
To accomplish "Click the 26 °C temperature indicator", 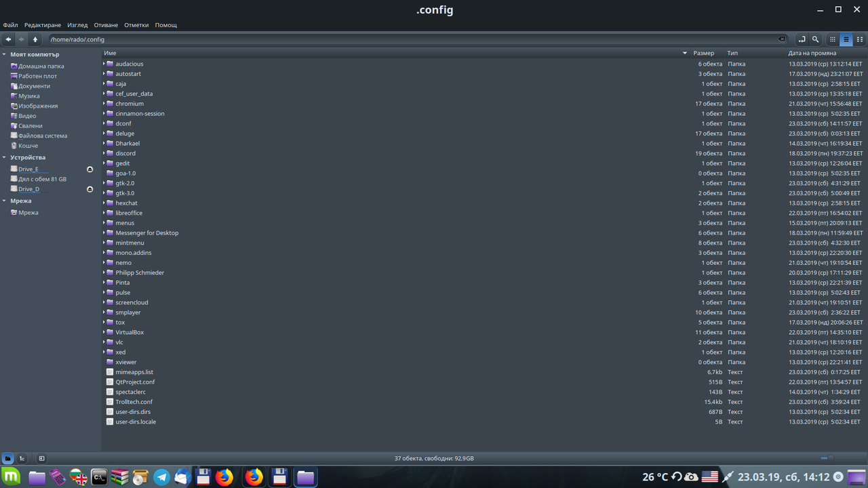I will [655, 477].
